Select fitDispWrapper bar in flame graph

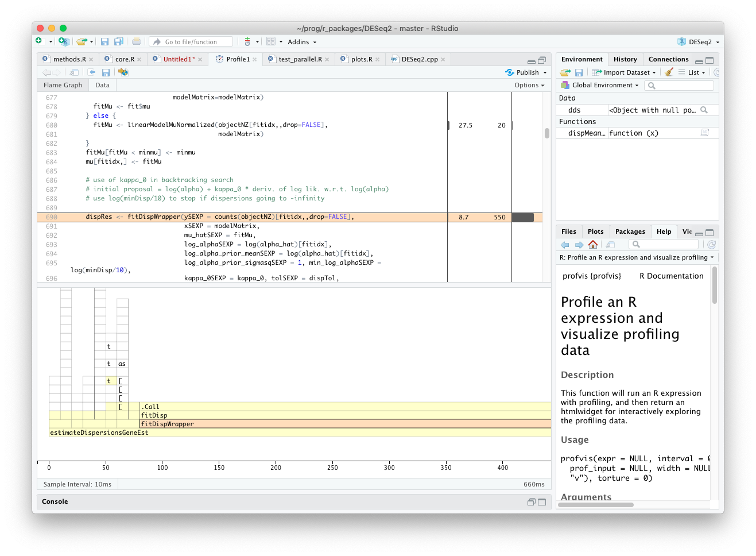pos(346,424)
